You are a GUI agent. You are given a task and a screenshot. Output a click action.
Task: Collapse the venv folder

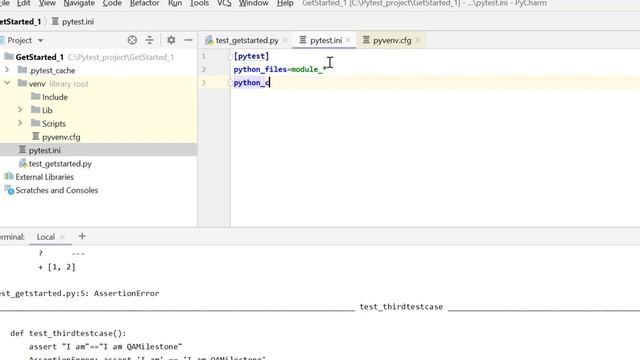coord(7,83)
